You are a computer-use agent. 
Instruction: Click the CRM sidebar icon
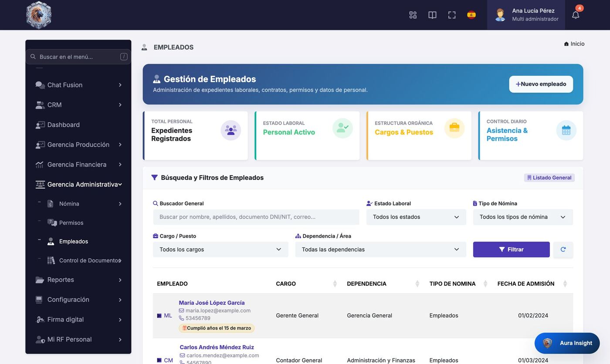[40, 105]
